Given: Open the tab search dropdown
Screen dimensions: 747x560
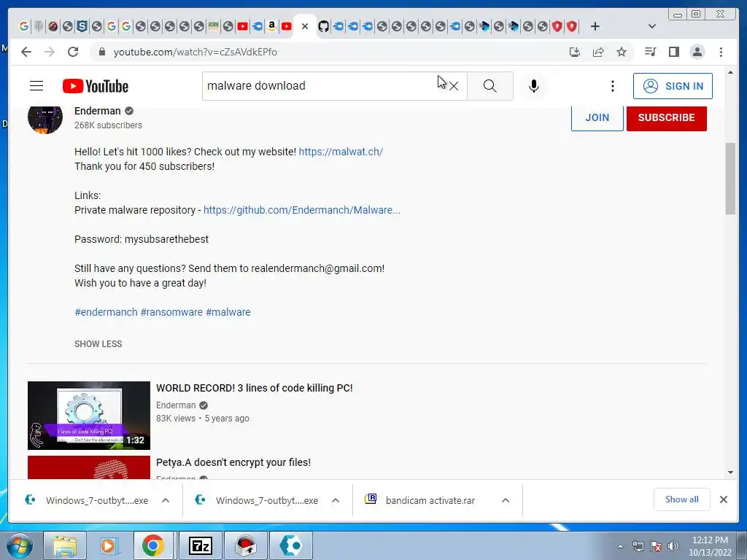Looking at the screenshot, I should 652,27.
